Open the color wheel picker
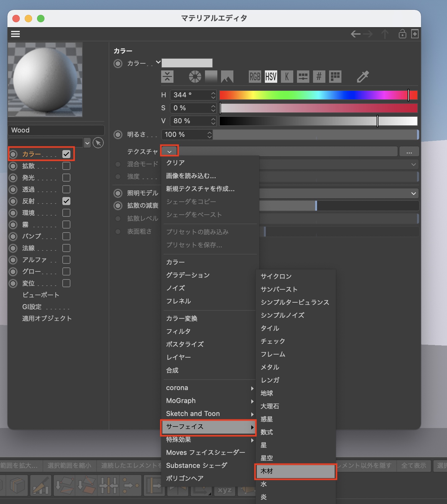This screenshot has width=447, height=504. (195, 77)
